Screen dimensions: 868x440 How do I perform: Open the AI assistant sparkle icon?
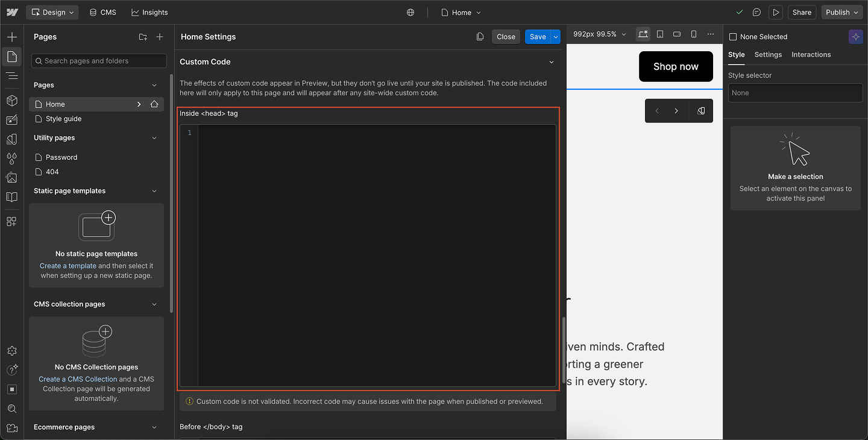[x=855, y=37]
